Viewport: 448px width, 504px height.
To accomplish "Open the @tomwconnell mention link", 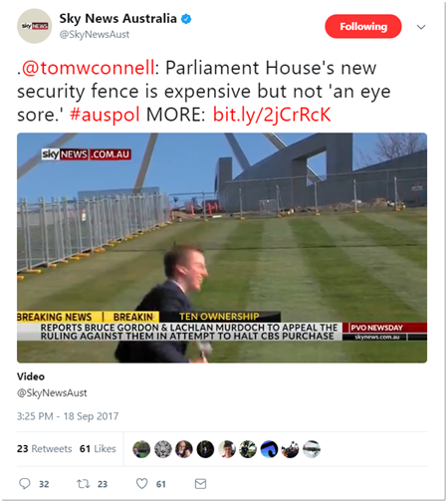I will pyautogui.click(x=89, y=68).
